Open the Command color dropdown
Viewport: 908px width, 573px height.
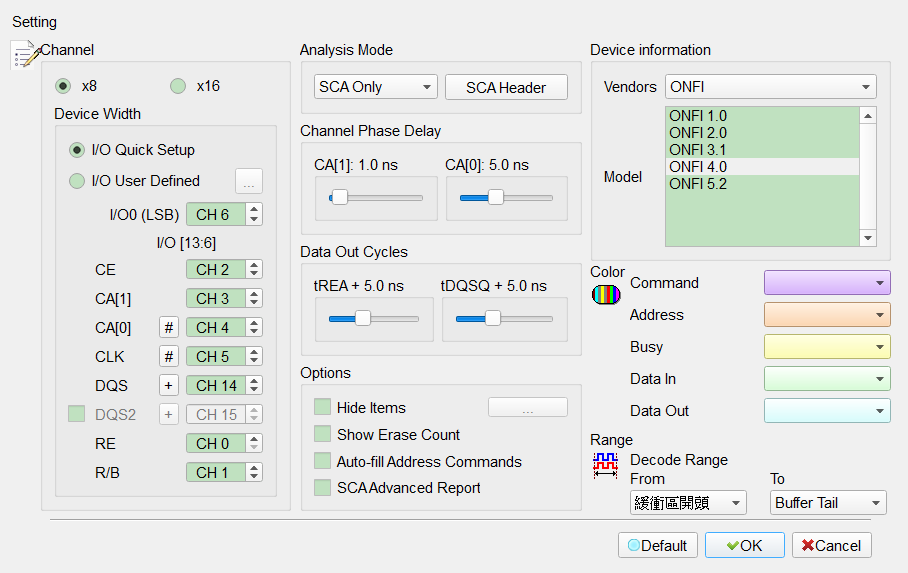click(x=827, y=283)
